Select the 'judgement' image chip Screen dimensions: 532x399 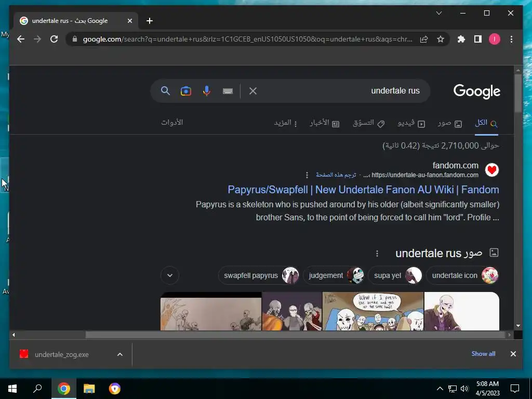(x=334, y=275)
